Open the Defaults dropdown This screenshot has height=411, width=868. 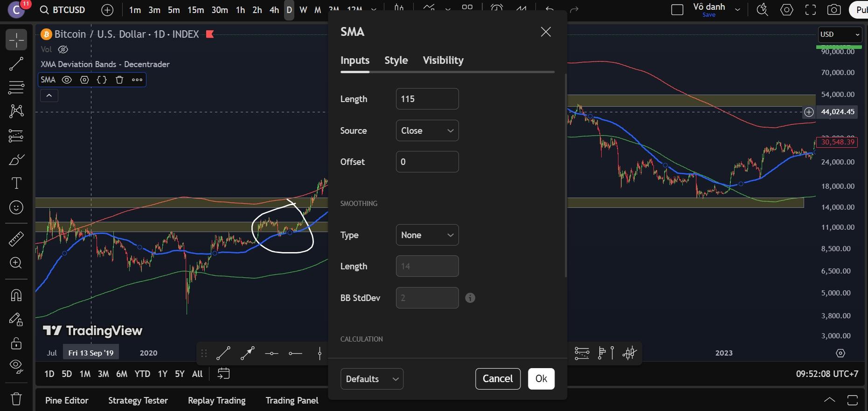point(372,379)
